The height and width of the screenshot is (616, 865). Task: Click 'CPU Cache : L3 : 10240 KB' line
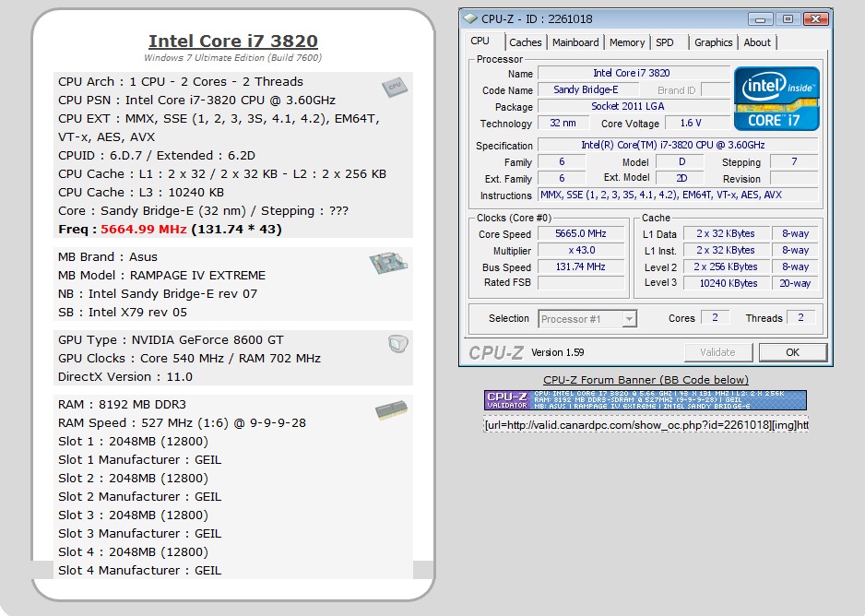141,193
